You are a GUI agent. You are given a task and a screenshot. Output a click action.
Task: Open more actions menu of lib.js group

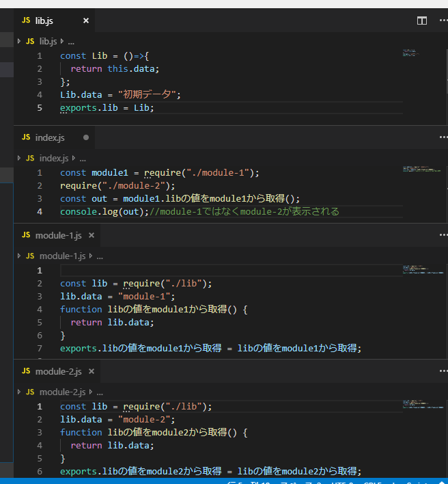point(444,21)
